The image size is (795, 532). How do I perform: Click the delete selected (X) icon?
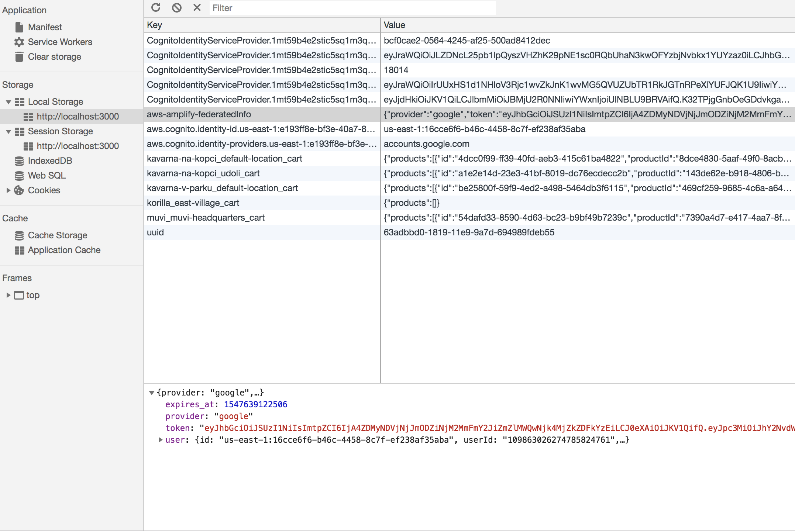pos(197,8)
